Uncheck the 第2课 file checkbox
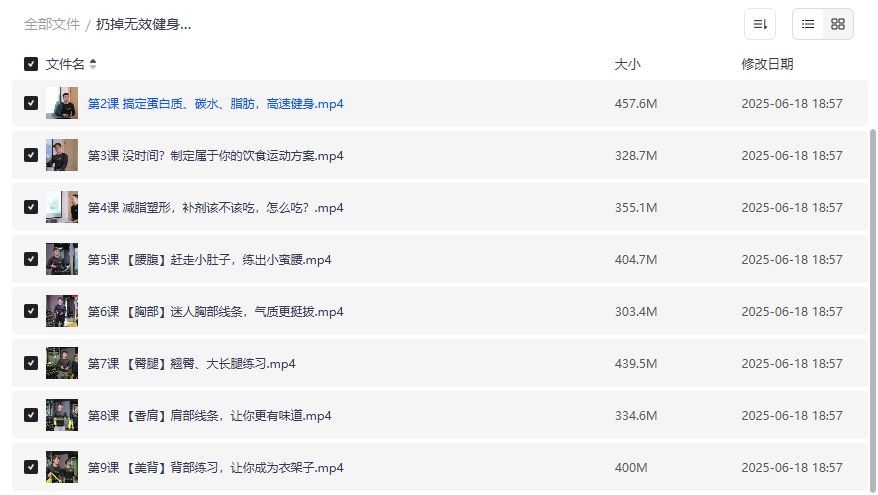878x495 pixels. [31, 103]
